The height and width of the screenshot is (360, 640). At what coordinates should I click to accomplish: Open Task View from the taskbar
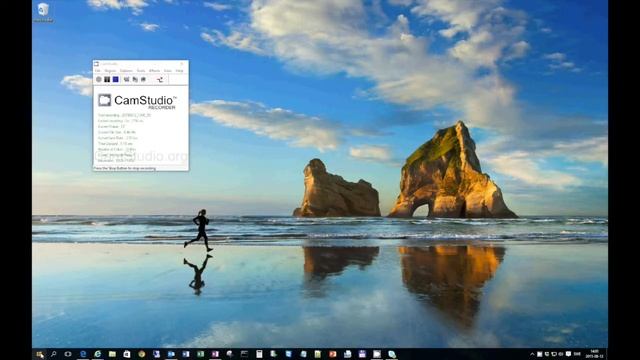click(x=68, y=354)
